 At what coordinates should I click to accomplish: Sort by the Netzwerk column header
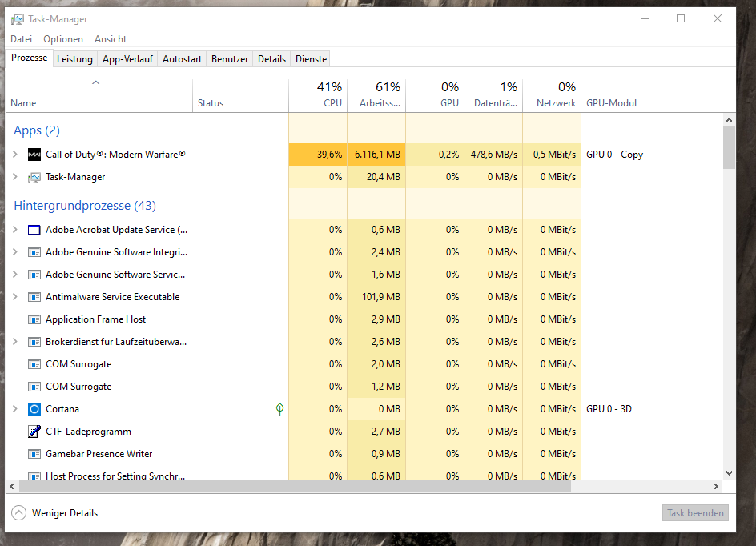tap(552, 95)
